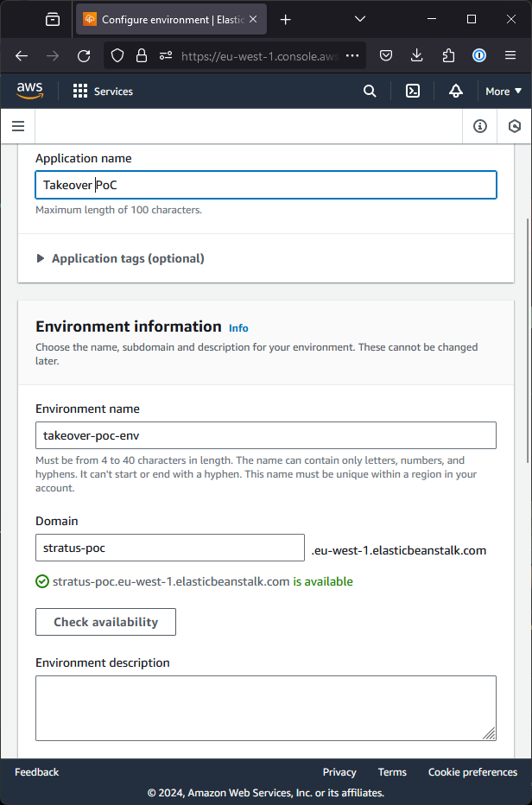Go back to previous page

coord(22,55)
